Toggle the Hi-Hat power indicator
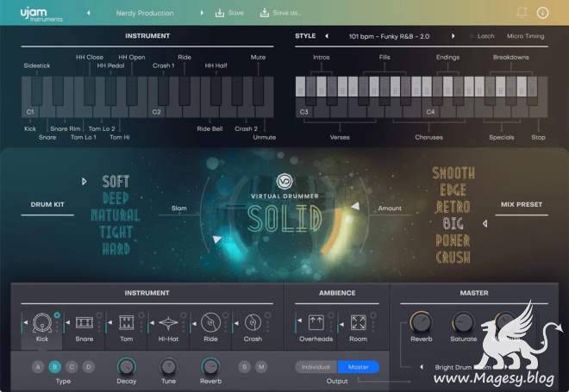Viewport: 569px width, 392px height. coord(184,315)
